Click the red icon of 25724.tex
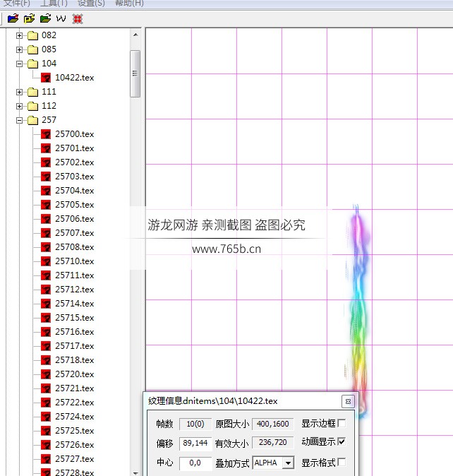Screen dimensions: 453x476 click(x=46, y=417)
